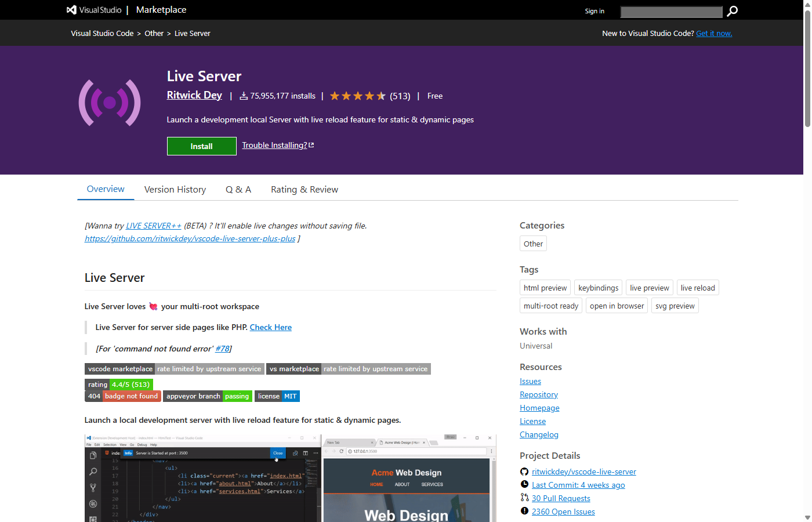Click 2360 Open Issues link
The height and width of the screenshot is (522, 812).
[563, 512]
